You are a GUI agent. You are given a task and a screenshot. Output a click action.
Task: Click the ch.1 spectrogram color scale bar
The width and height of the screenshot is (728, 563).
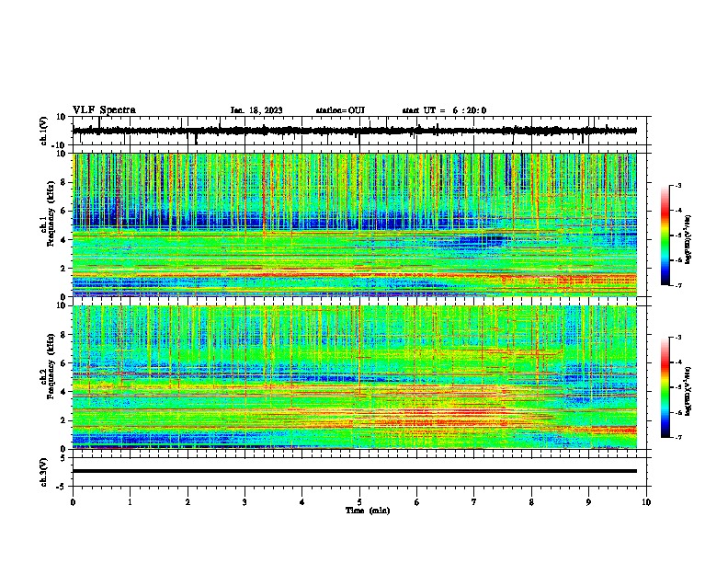pyautogui.click(x=665, y=236)
